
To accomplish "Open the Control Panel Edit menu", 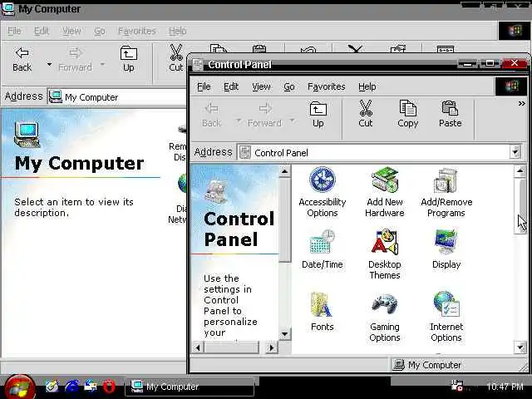I will click(231, 86).
